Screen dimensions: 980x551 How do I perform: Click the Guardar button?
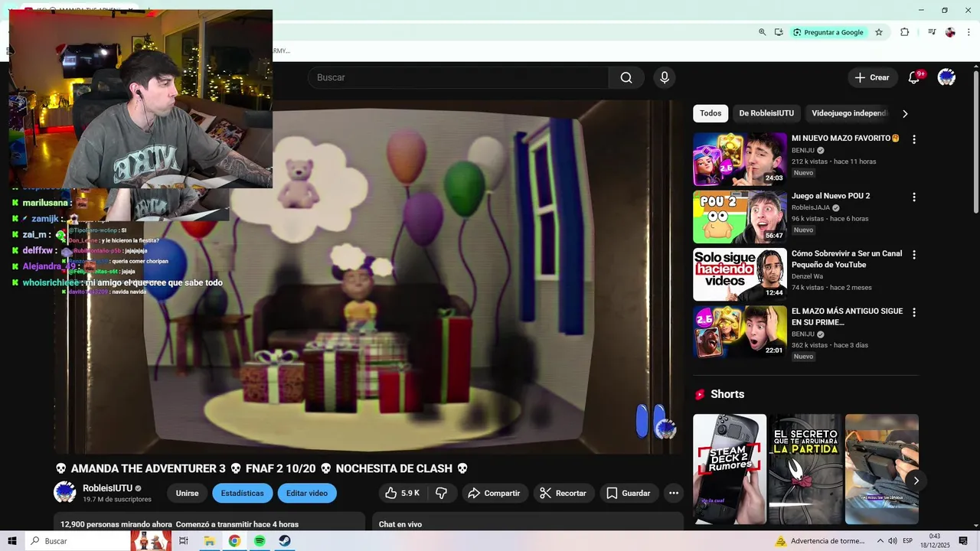629,493
